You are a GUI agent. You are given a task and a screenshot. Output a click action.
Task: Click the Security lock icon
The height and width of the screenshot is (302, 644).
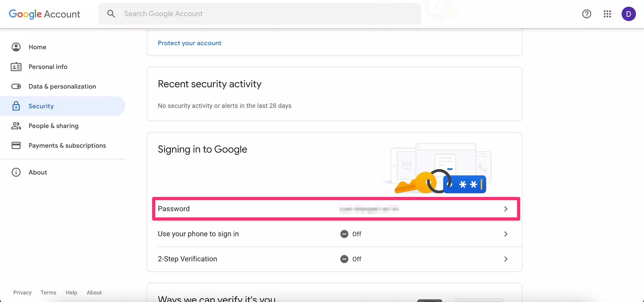click(x=16, y=106)
